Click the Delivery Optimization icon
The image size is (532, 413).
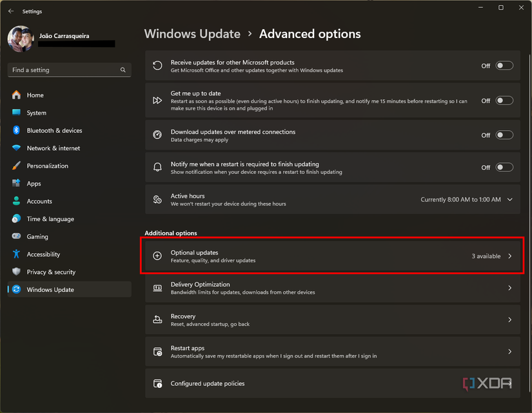[x=157, y=288]
